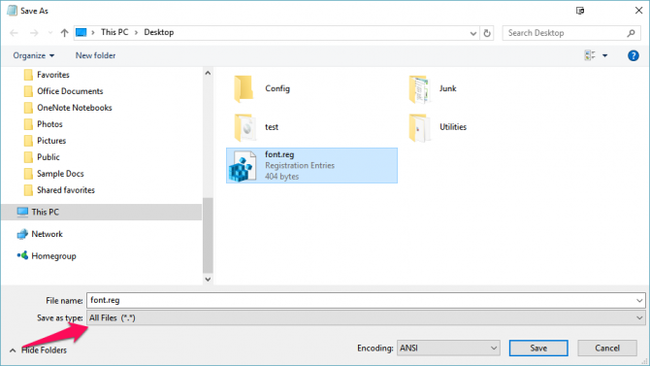Screen dimensions: 650x366
Task: Select This PC in the address path
Action: (114, 32)
